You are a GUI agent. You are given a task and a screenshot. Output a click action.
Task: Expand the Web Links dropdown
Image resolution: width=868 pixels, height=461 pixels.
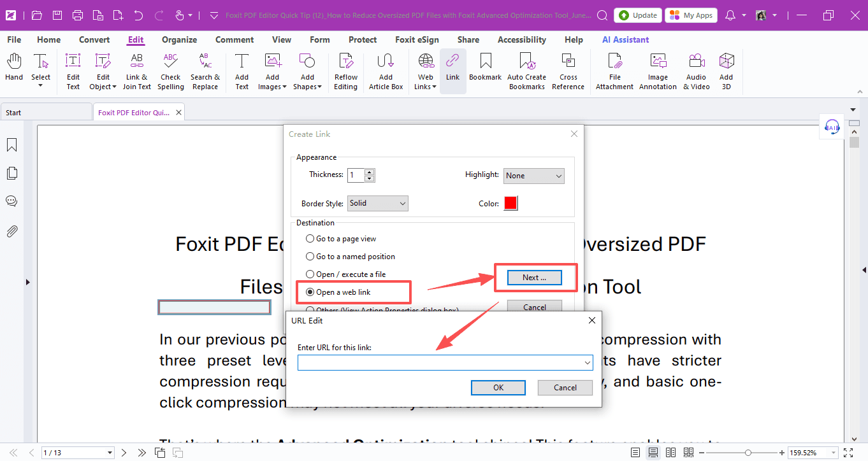[x=435, y=87]
